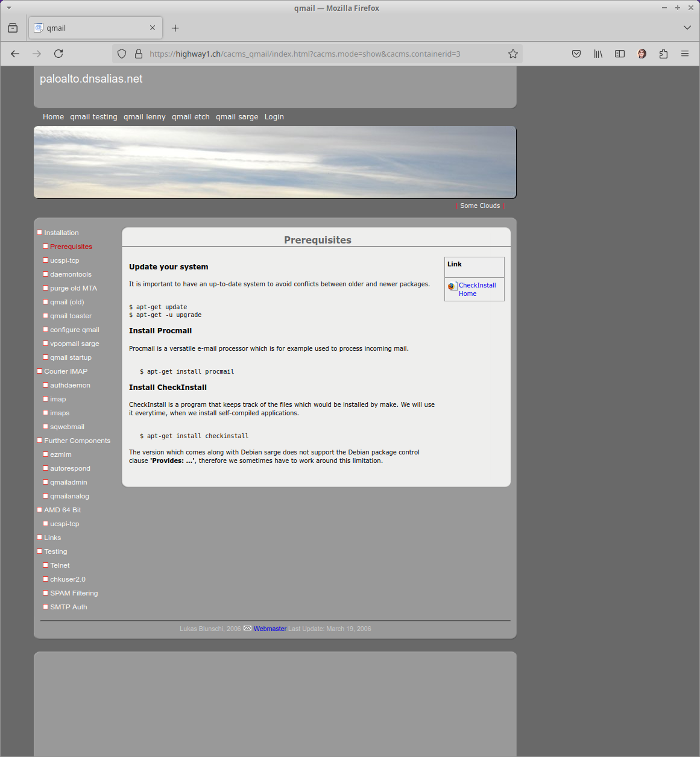Bookmark this page with the star
700x757 pixels.
pos(513,54)
